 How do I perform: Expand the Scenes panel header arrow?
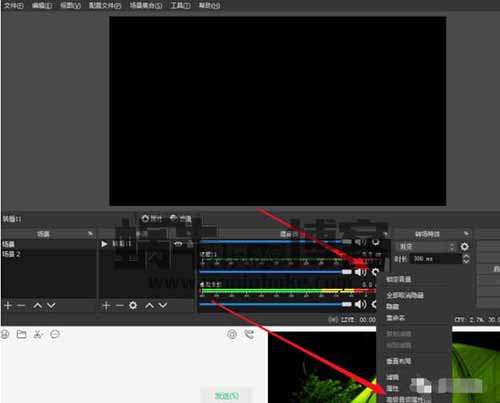pos(90,234)
